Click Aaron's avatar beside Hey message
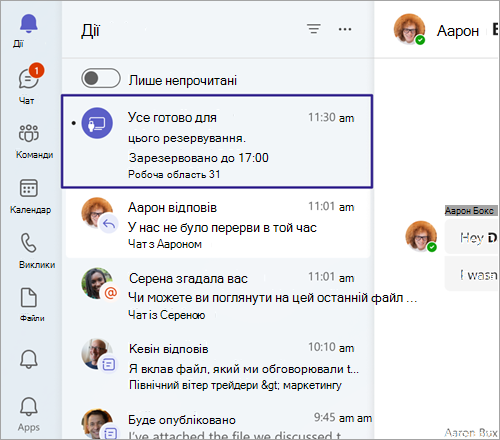Image resolution: width=500 pixels, height=440 pixels. point(421,236)
